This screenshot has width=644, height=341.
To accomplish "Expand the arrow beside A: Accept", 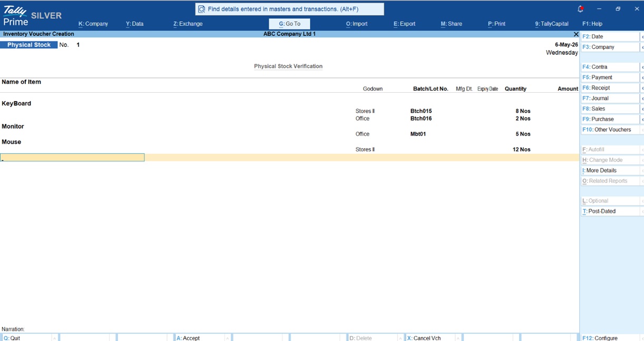I will click(x=228, y=338).
